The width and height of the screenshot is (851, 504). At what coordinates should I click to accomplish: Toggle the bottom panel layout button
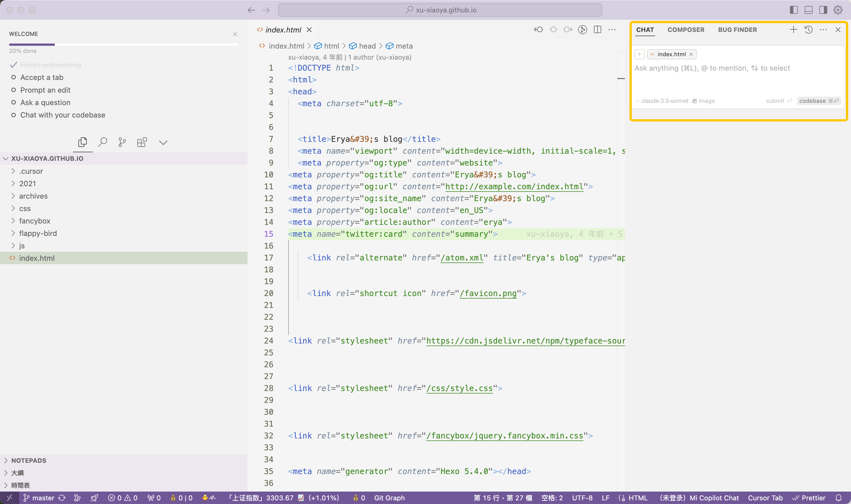click(809, 10)
